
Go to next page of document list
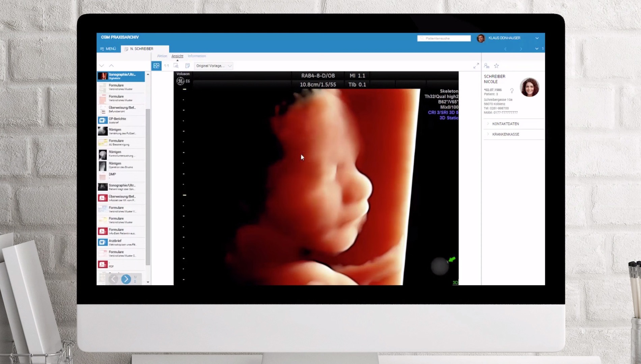[x=126, y=279]
